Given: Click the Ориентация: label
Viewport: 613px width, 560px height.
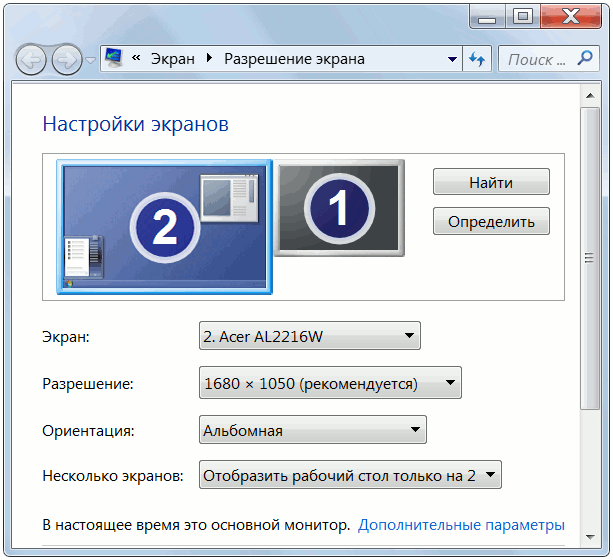Looking at the screenshot, I should click(88, 431).
